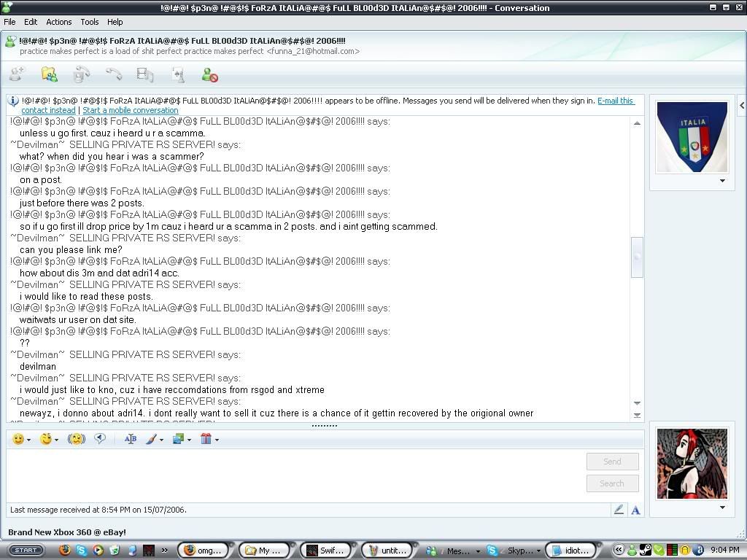The width and height of the screenshot is (747, 560).
Task: Click the Invite someone to conversation icon
Action: [17, 74]
